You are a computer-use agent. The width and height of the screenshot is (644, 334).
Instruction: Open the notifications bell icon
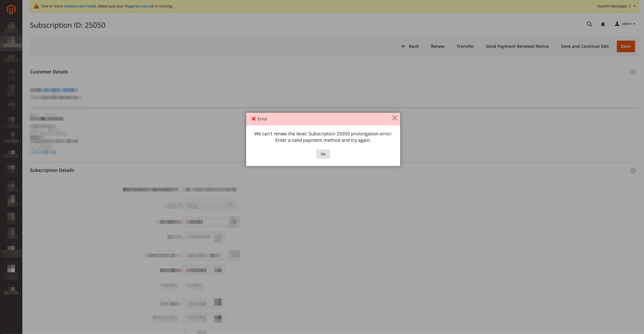(603, 24)
